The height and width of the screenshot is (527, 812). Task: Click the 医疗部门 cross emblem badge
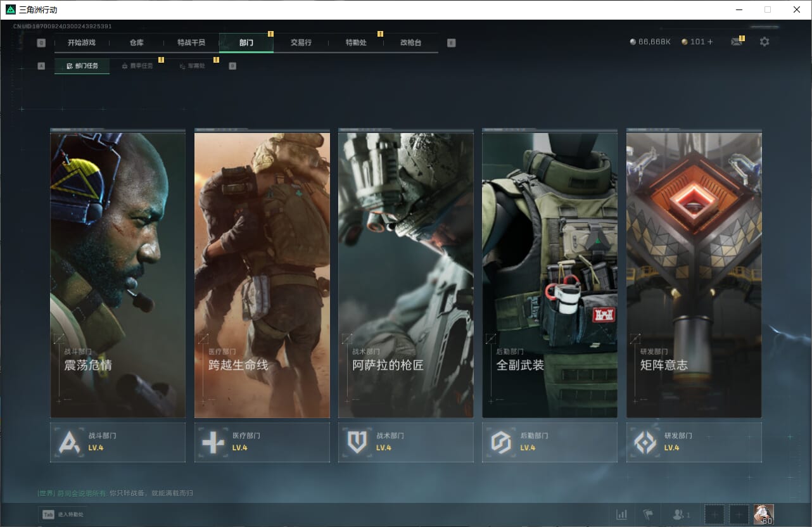[213, 442]
